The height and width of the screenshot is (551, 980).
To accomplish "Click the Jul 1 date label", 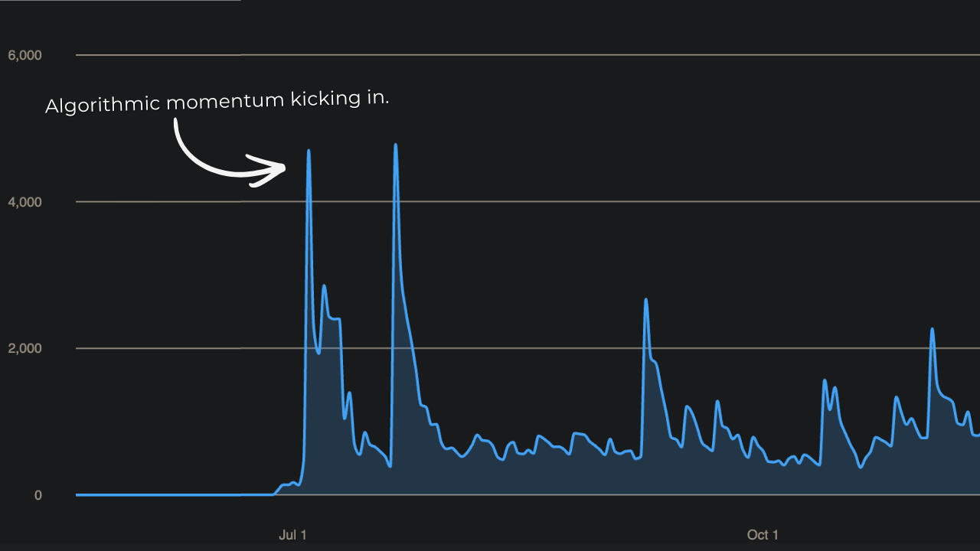I will 292,535.
